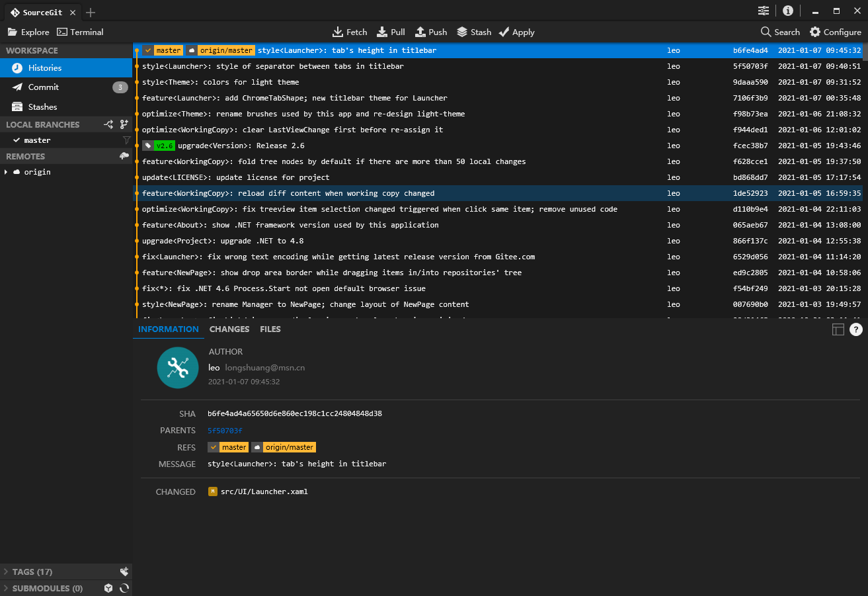This screenshot has height=596, width=868.
Task: Expand the Tags (17) section
Action: (7, 572)
